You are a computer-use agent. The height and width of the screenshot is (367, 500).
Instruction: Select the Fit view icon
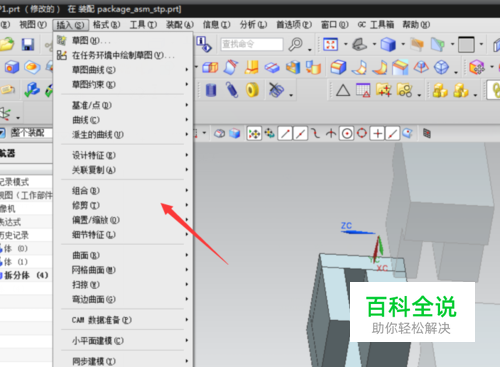tap(330, 44)
